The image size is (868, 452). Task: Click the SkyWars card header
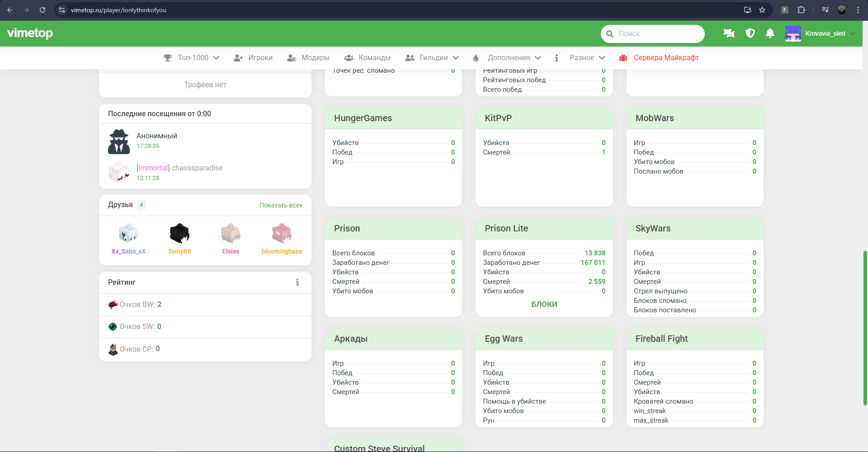click(x=695, y=229)
